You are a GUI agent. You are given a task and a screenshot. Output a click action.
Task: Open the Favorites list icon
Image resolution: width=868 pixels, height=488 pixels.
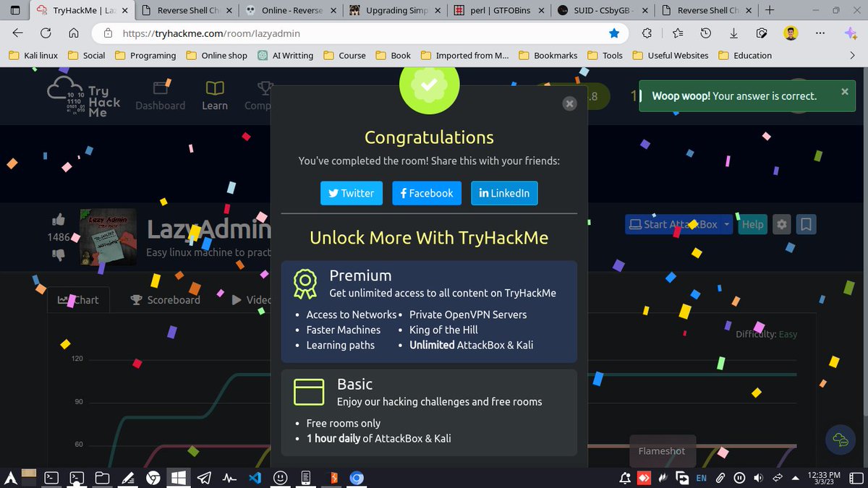tap(677, 33)
